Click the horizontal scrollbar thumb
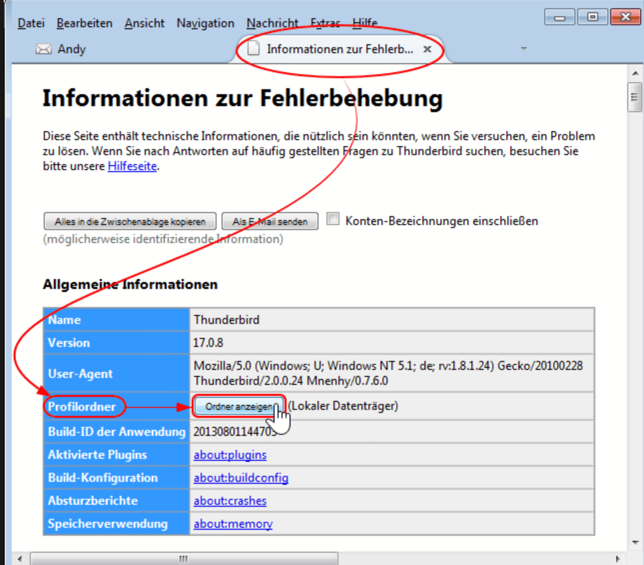This screenshot has width=644, height=565. tap(184, 559)
